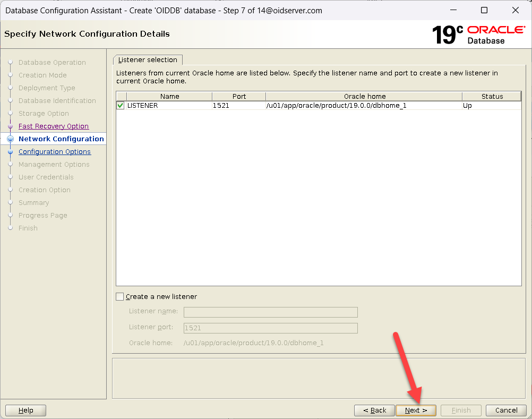This screenshot has width=532, height=419.
Task: Enable Create a new listener checkbox
Action: (x=120, y=296)
